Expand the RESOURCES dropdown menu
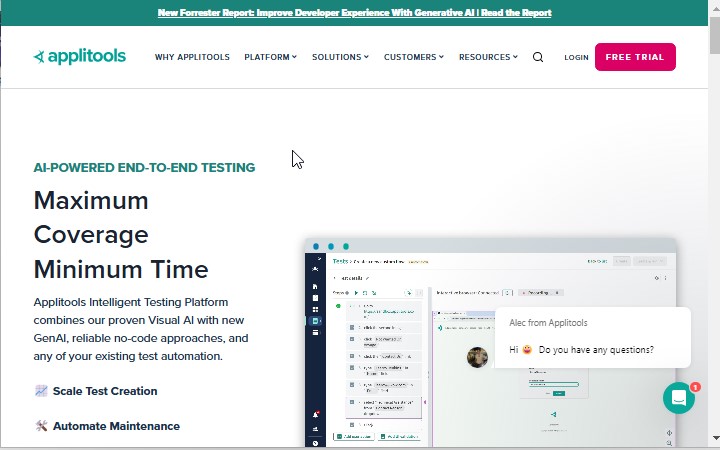 [x=488, y=57]
